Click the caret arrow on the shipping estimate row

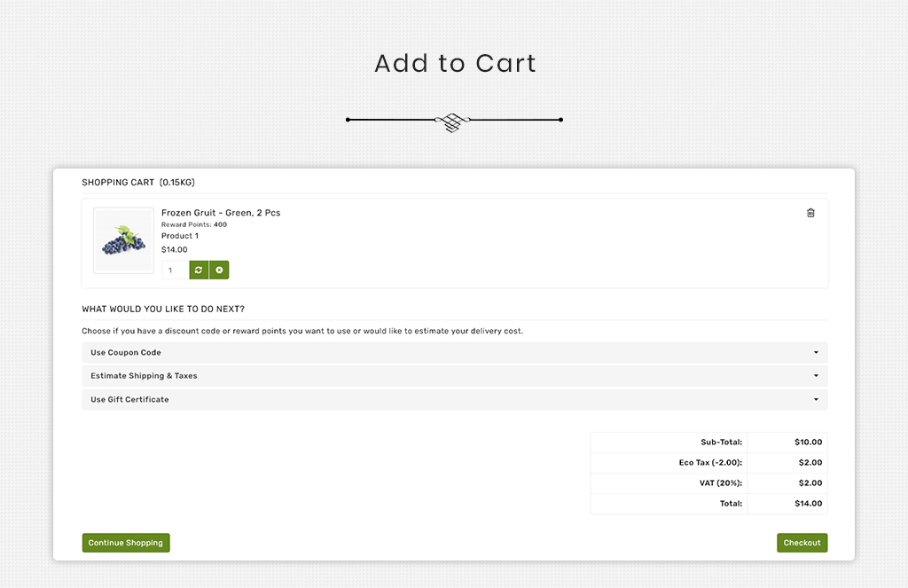pos(816,376)
